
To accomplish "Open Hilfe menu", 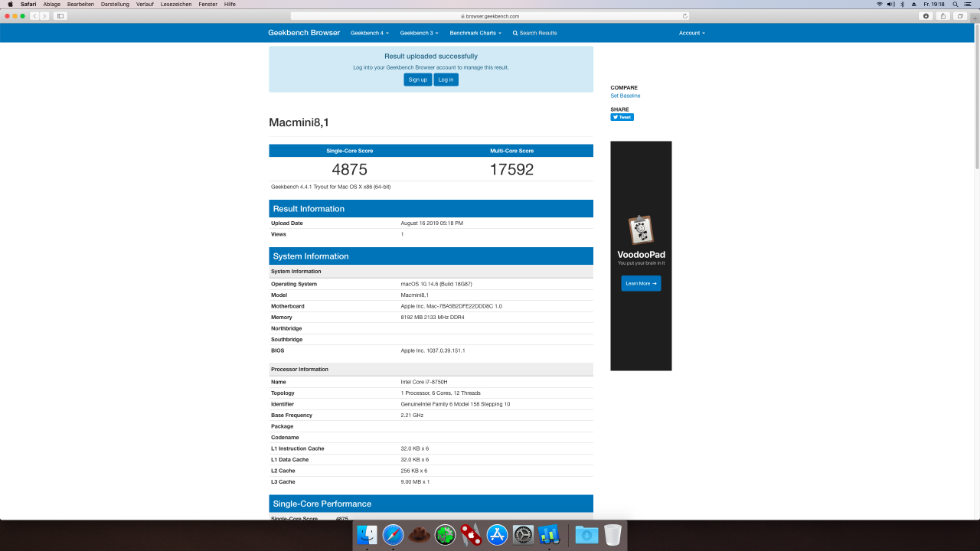I will [x=230, y=4].
